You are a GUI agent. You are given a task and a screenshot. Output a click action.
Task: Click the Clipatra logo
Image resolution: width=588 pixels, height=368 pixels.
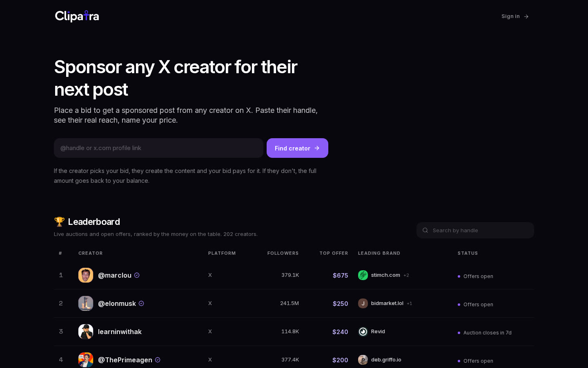coord(77,16)
